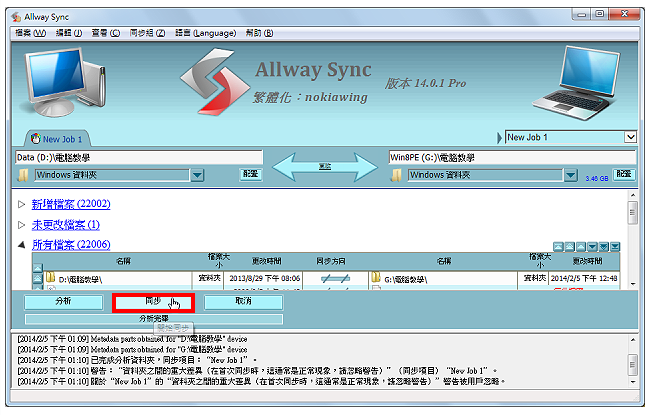
Task: Click the Allway Sync icon in the title bar
Action: coord(16,17)
